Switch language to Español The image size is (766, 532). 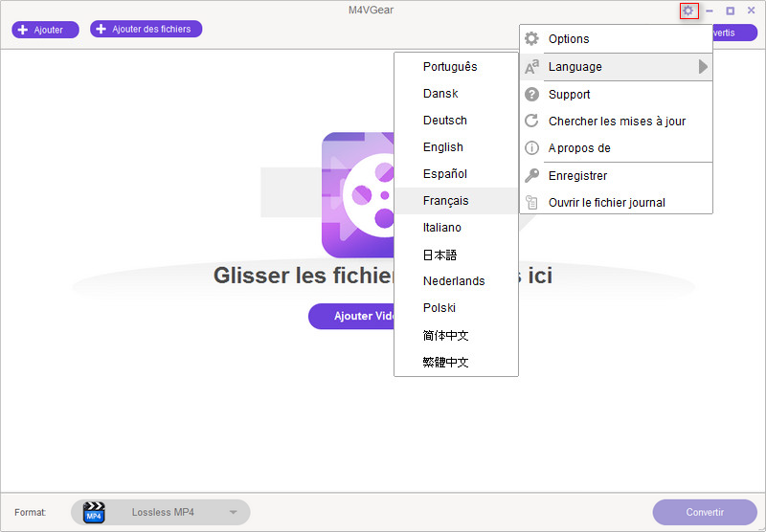pyautogui.click(x=444, y=174)
